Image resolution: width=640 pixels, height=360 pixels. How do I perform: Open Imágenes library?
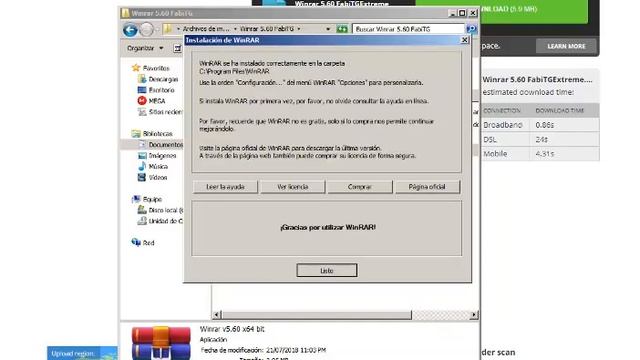click(x=162, y=156)
